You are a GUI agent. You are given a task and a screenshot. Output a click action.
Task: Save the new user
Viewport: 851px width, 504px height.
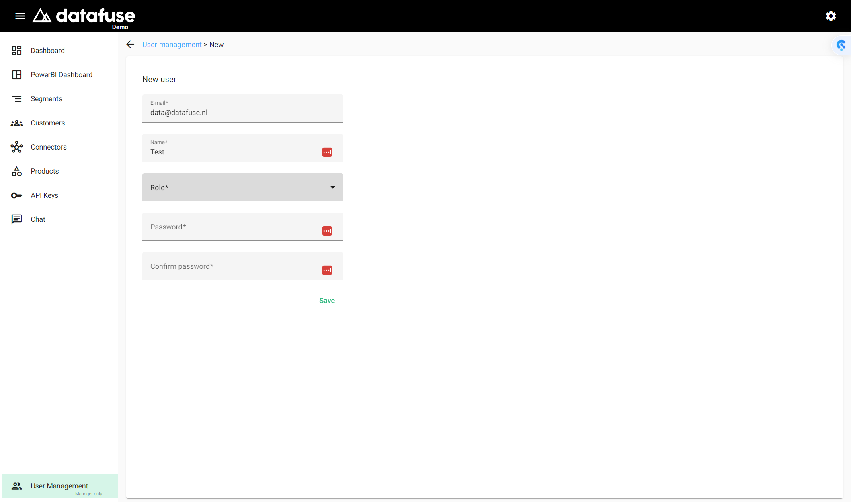(x=327, y=301)
